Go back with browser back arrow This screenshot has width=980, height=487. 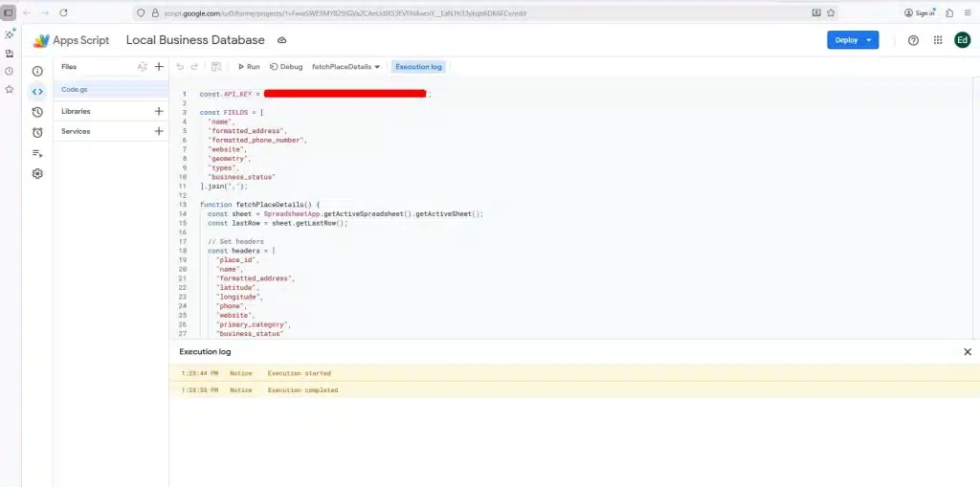tap(27, 12)
